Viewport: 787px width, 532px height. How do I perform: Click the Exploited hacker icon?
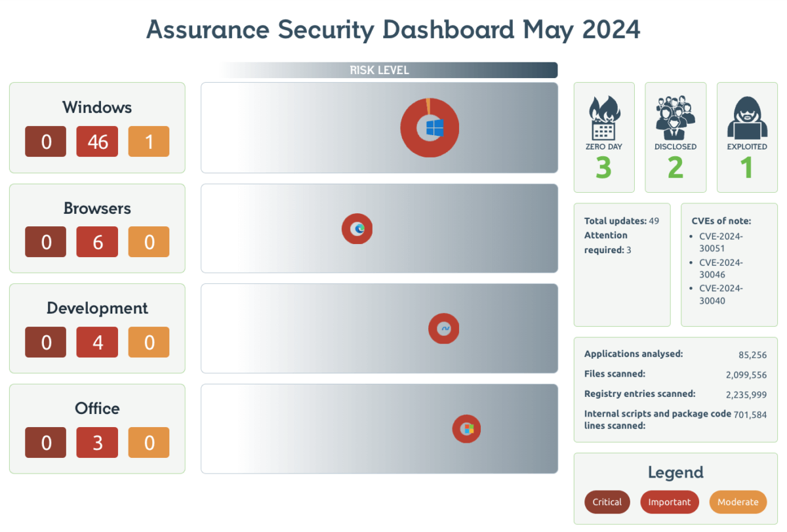point(746,118)
